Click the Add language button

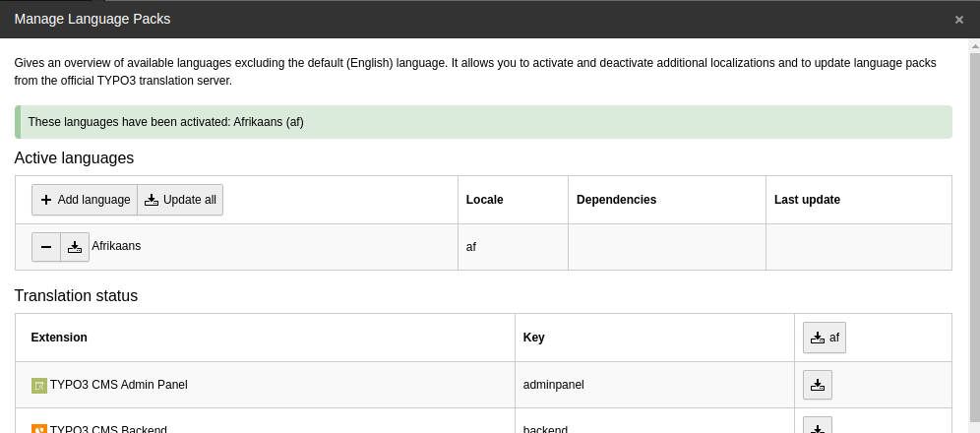[x=85, y=200]
